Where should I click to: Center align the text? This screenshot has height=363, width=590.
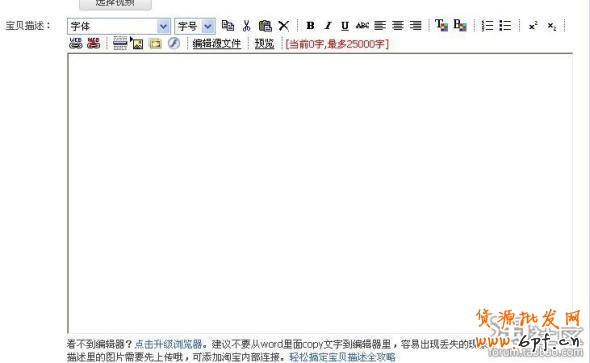(x=398, y=26)
